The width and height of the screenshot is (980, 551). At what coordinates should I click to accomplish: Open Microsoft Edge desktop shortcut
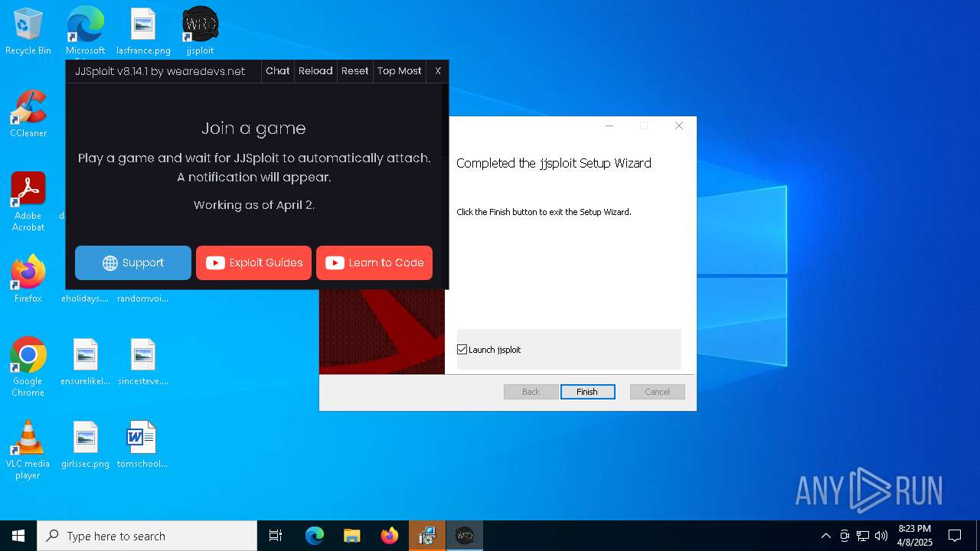coord(85,32)
